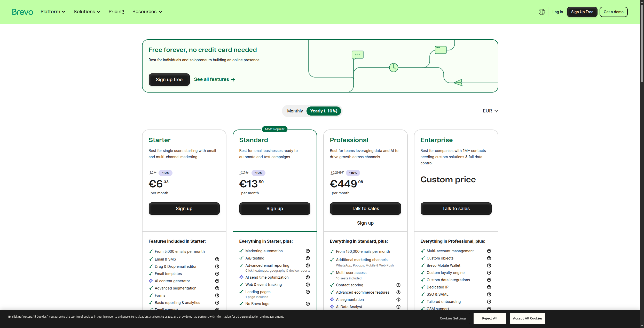
Task: Go to Pricing page
Action: tap(116, 12)
